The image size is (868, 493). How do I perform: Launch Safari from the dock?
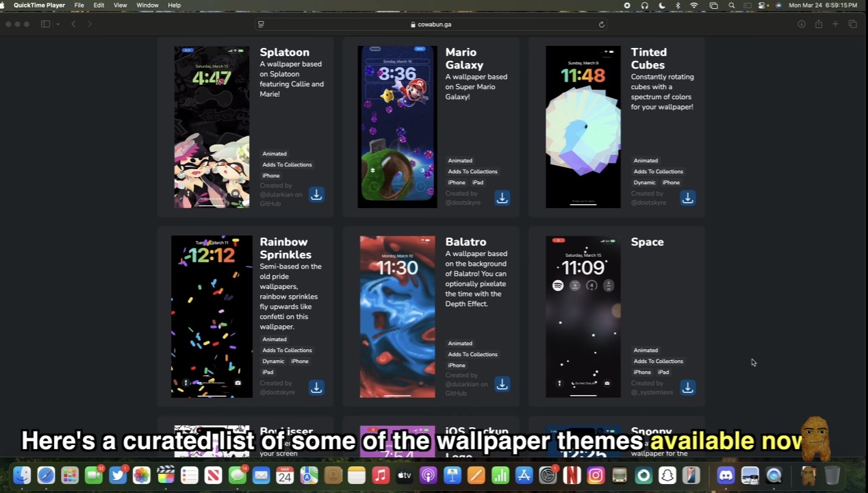click(x=46, y=475)
